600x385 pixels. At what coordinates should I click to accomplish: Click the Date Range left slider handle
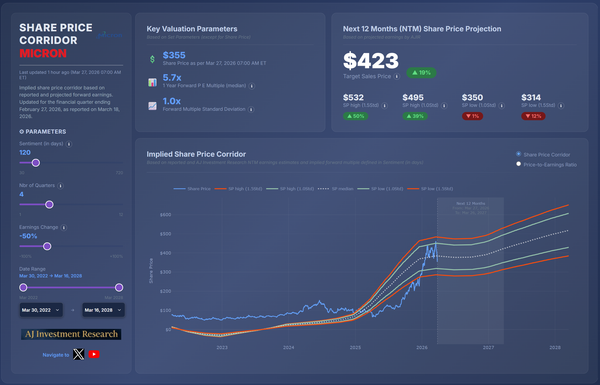click(x=23, y=287)
